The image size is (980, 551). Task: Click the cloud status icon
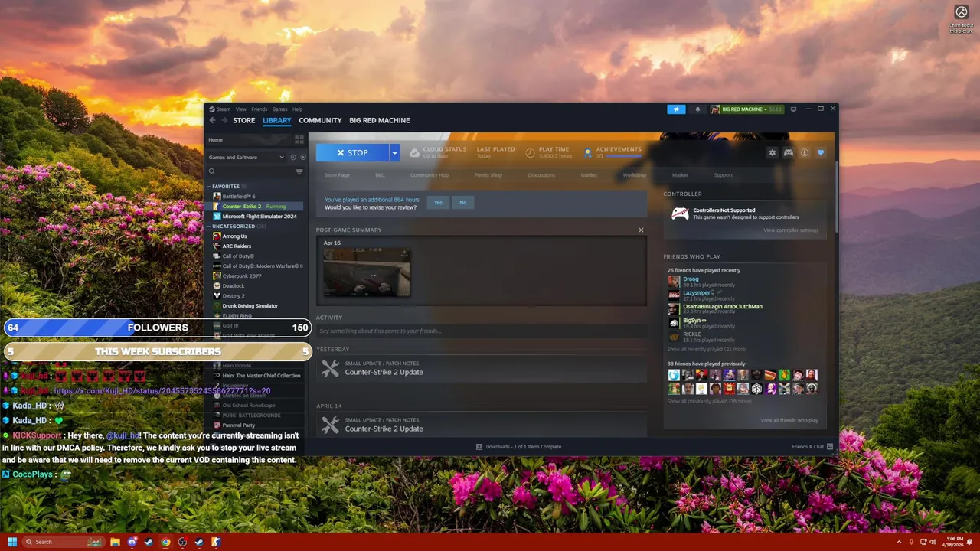[x=414, y=153]
